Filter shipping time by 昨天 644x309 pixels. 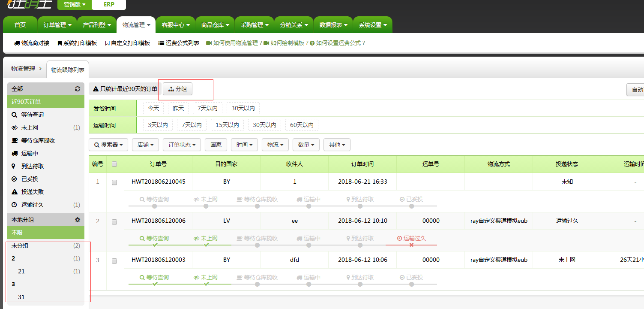click(178, 108)
